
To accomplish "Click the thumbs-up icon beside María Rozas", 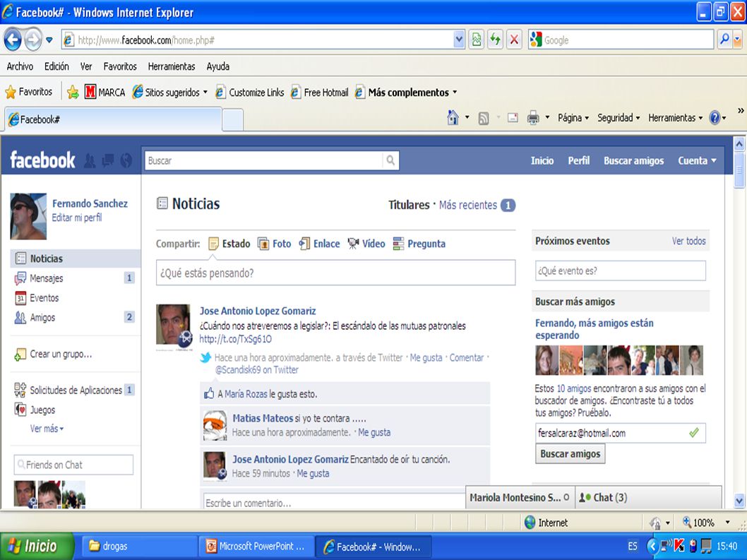I will [x=209, y=393].
